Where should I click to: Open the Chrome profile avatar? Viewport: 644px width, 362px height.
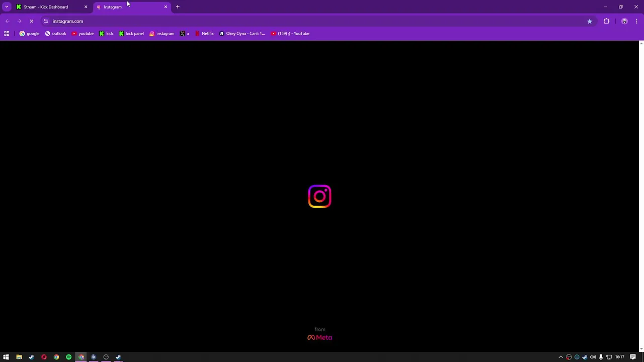624,21
